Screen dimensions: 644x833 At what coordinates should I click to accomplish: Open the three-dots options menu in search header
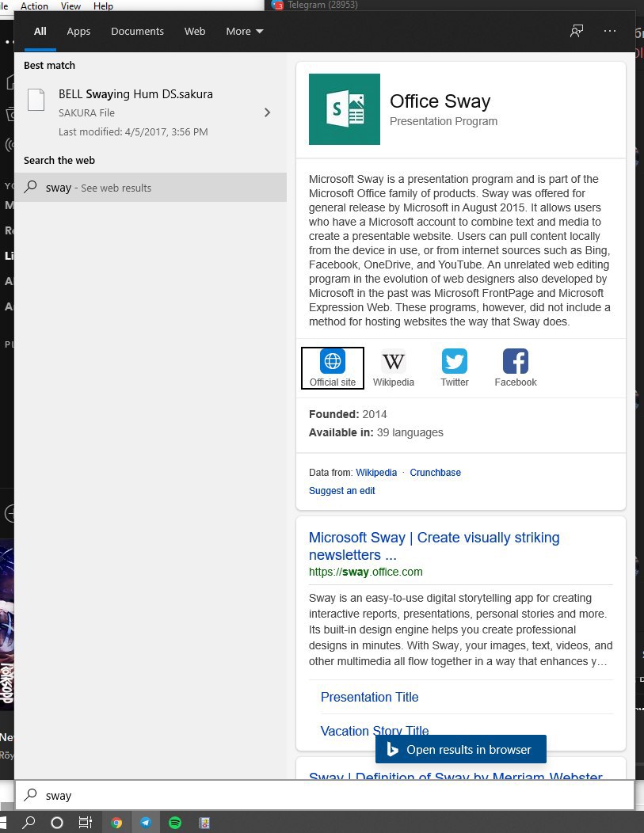(x=610, y=31)
